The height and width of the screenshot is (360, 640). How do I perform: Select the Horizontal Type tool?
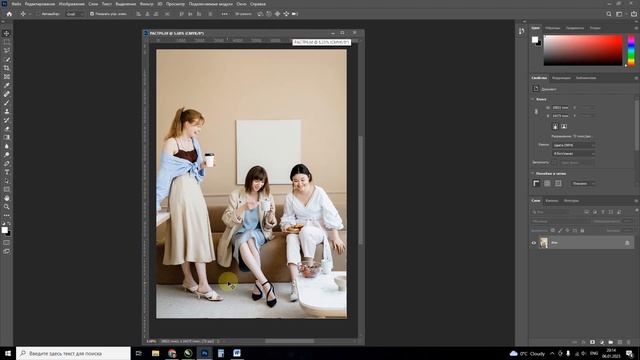7,172
